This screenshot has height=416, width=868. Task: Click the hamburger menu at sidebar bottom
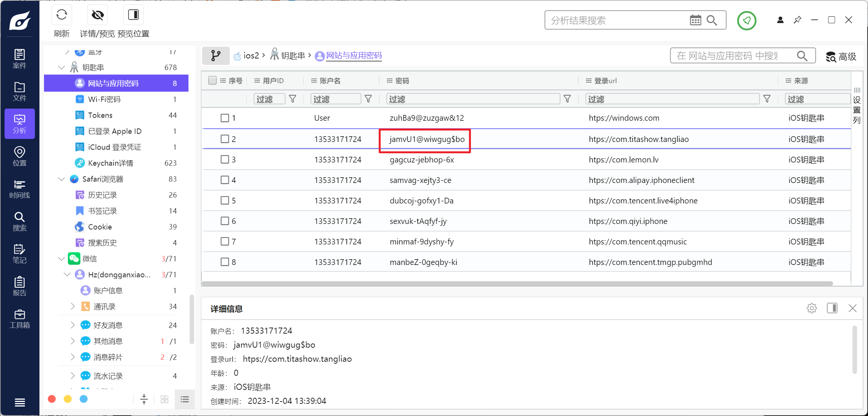point(20,402)
